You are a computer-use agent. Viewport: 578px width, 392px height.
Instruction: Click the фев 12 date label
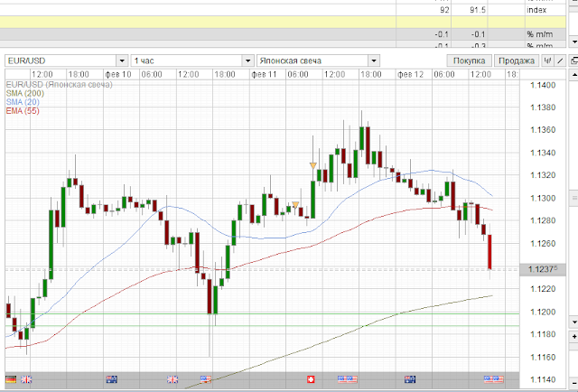pos(410,74)
